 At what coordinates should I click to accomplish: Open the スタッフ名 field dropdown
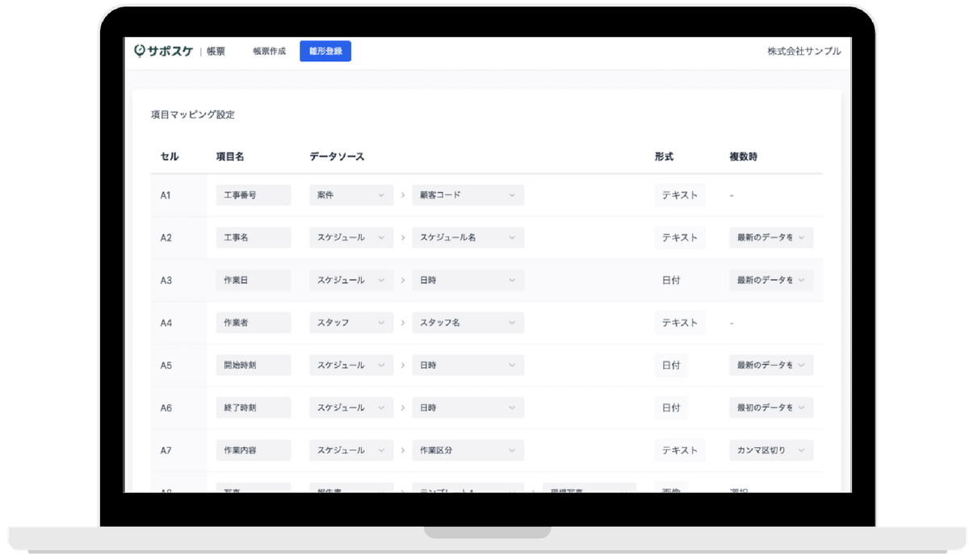pyautogui.click(x=467, y=323)
